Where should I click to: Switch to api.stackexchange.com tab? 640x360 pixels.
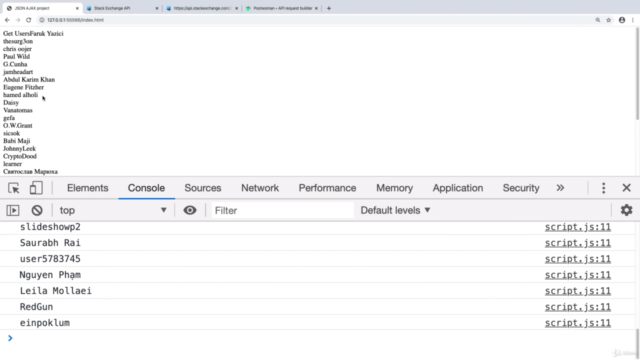pyautogui.click(x=201, y=8)
